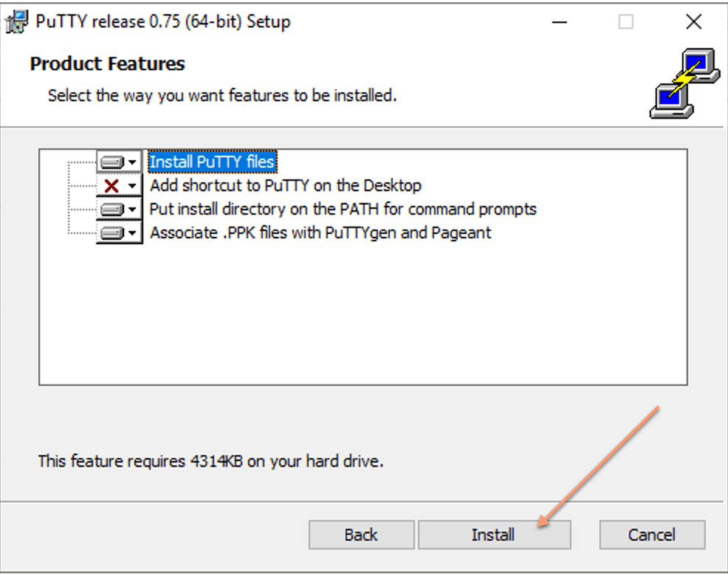
Task: Select Associate .PPK files with PuTTYgen and Pageant
Action: click(x=320, y=232)
